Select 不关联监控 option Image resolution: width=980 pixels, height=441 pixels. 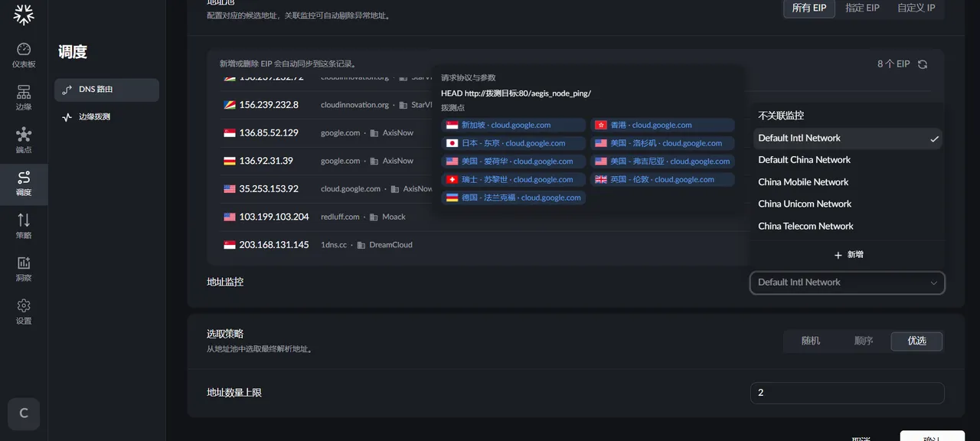coord(848,116)
